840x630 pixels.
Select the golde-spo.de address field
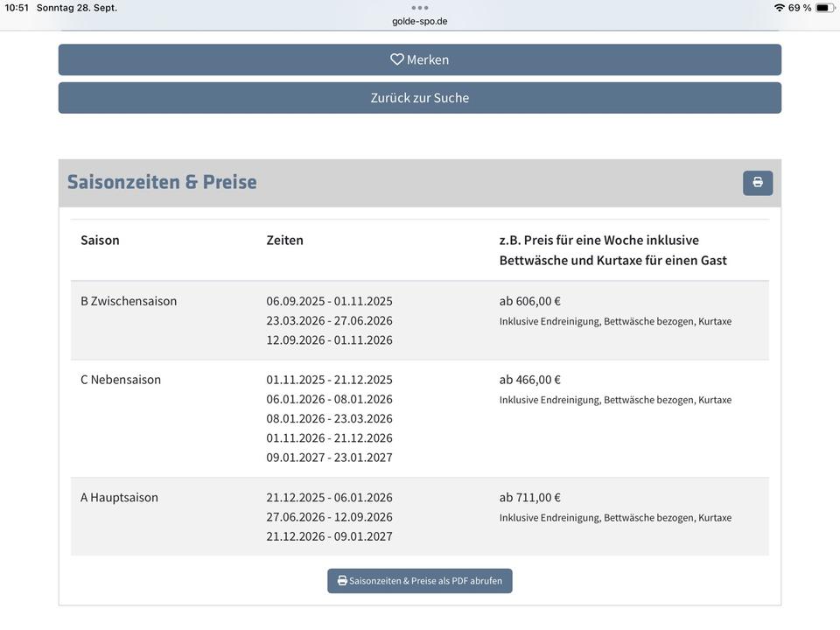coord(420,21)
